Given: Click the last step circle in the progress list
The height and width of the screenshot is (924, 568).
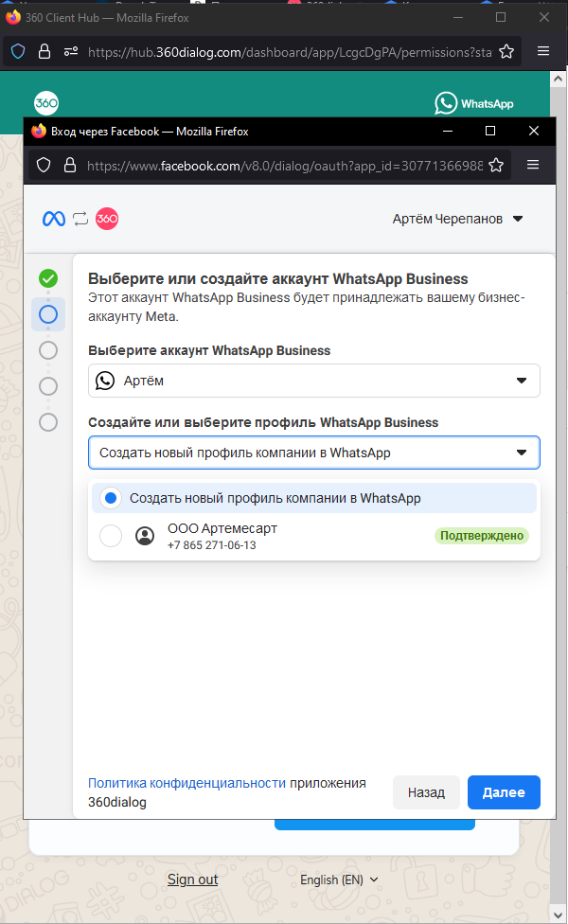Looking at the screenshot, I should click(x=48, y=422).
